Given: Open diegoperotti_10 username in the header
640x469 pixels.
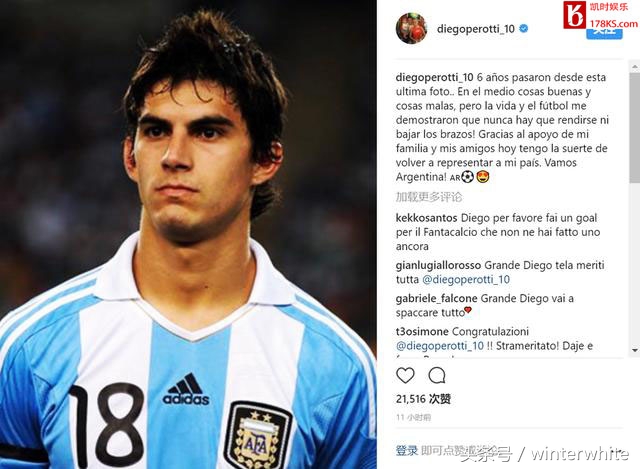Looking at the screenshot, I should 476,29.
